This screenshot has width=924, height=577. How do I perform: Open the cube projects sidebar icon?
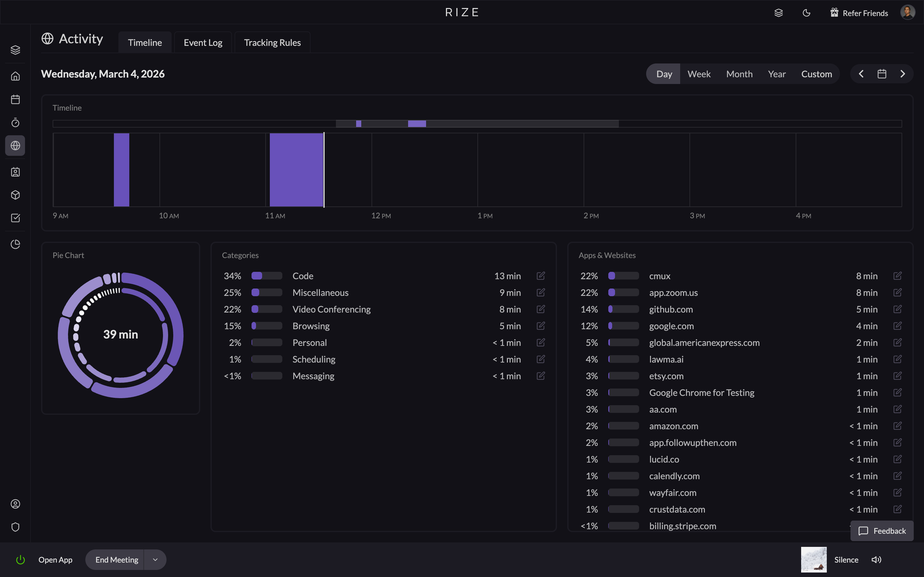coord(15,195)
